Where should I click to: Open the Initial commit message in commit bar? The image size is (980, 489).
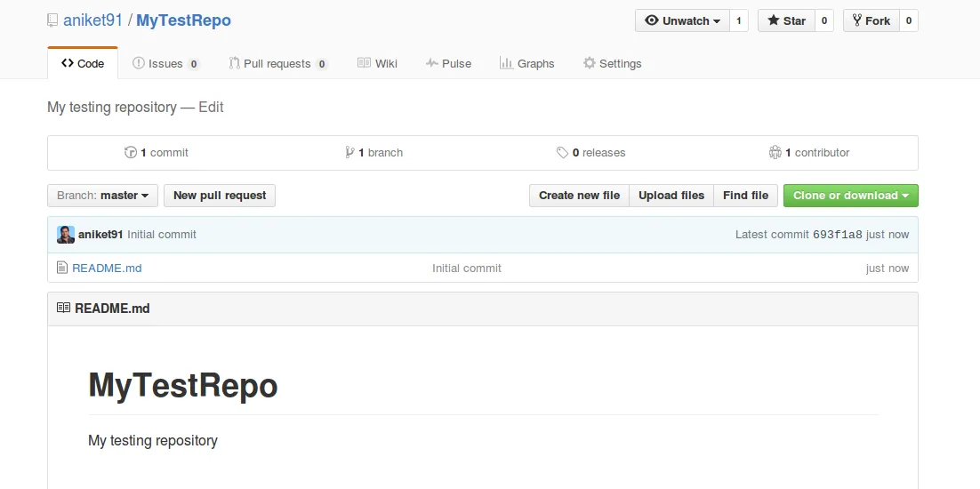click(x=162, y=235)
